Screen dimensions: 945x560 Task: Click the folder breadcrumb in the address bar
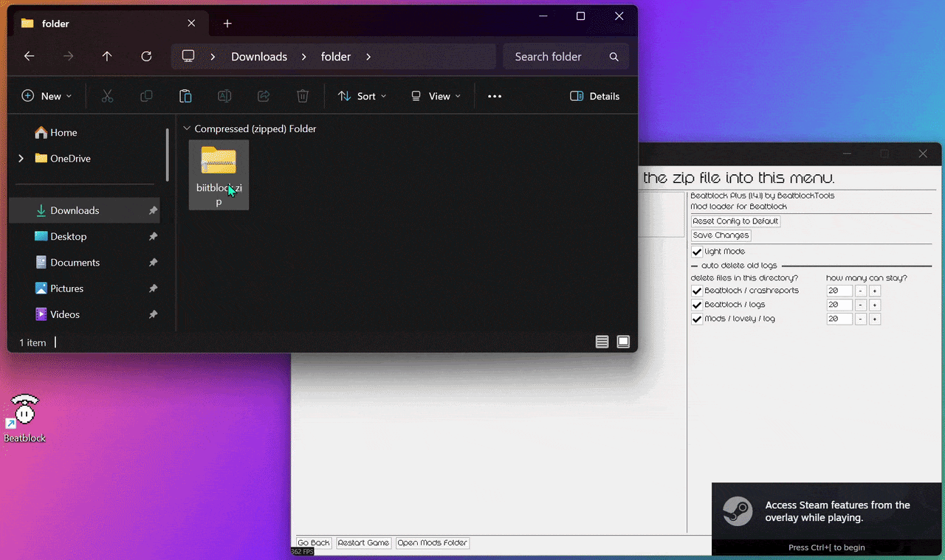(336, 57)
